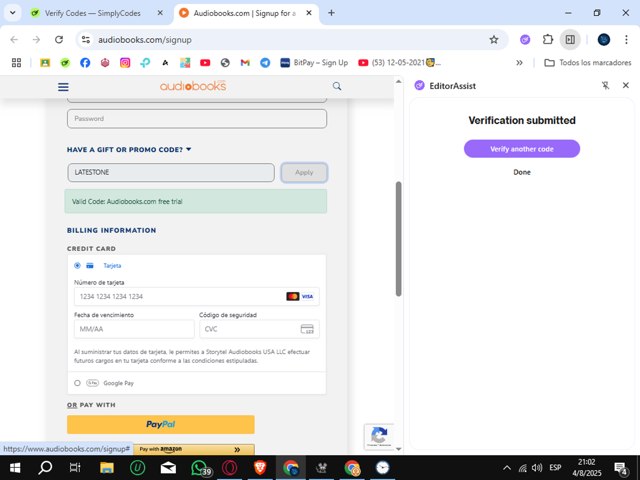Open a new browser tab

331,13
